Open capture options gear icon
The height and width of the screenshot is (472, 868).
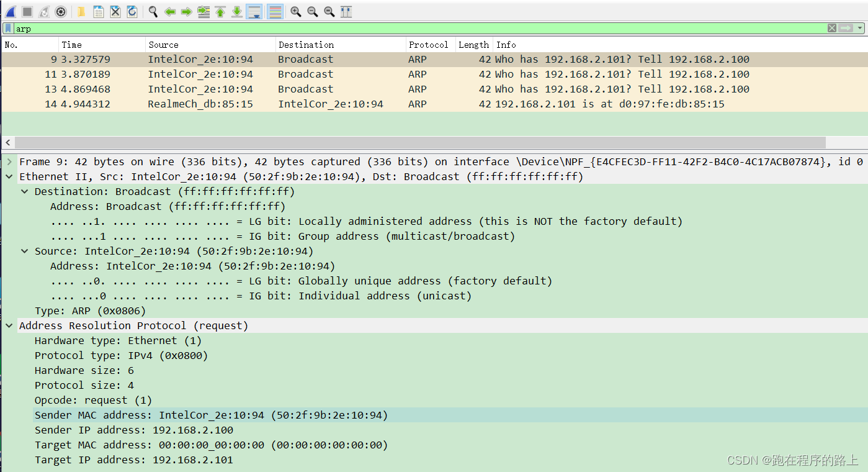point(61,12)
